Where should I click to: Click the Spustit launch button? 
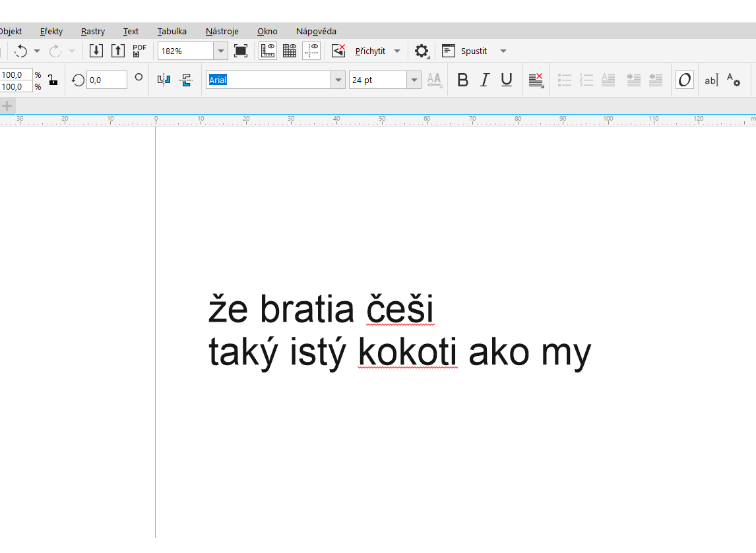pyautogui.click(x=474, y=51)
